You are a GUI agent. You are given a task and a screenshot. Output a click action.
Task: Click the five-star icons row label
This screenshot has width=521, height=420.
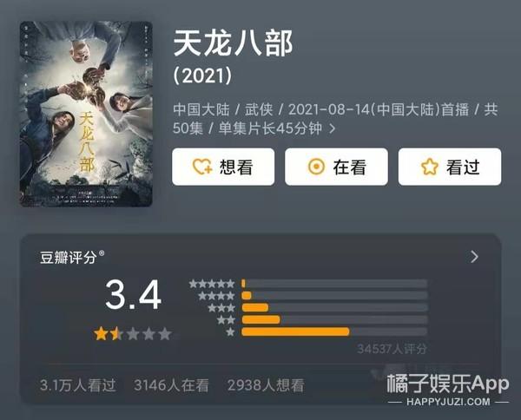point(212,284)
